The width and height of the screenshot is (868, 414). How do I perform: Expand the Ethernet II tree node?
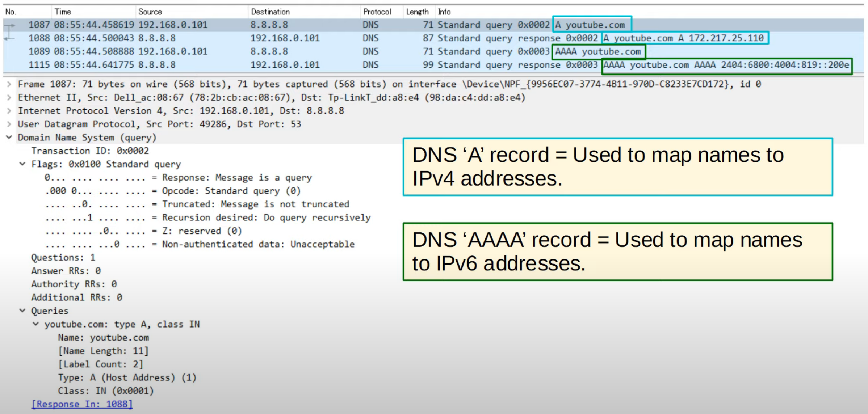[x=9, y=98]
